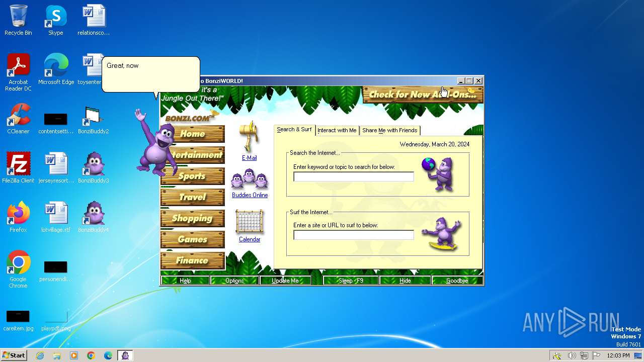This screenshot has height=362, width=644.
Task: Select Travel in Bonzi sidebar
Action: pyautogui.click(x=193, y=197)
